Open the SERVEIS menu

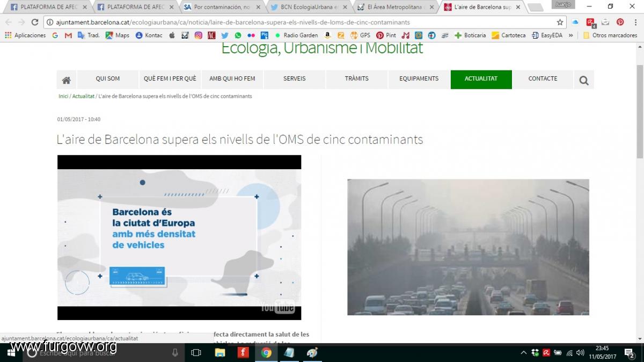pyautogui.click(x=295, y=79)
